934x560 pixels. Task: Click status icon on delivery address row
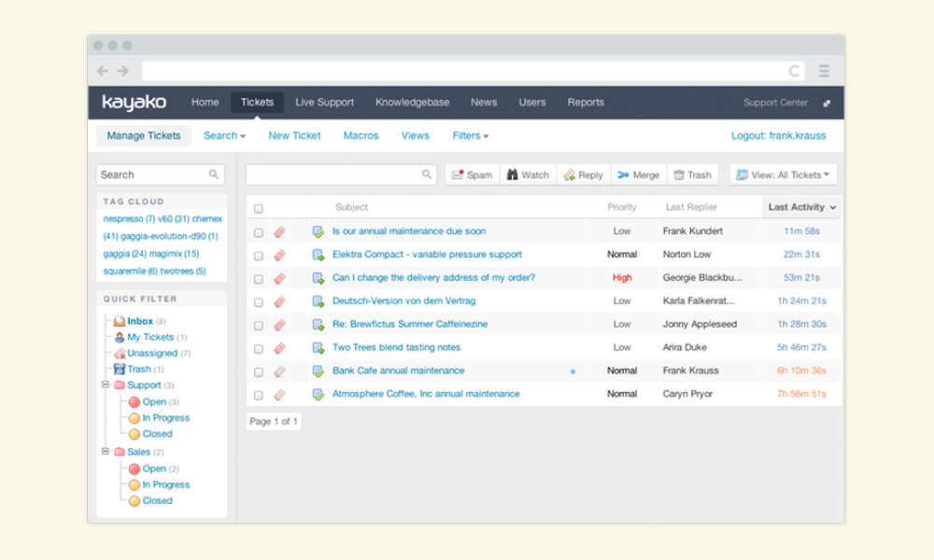318,278
